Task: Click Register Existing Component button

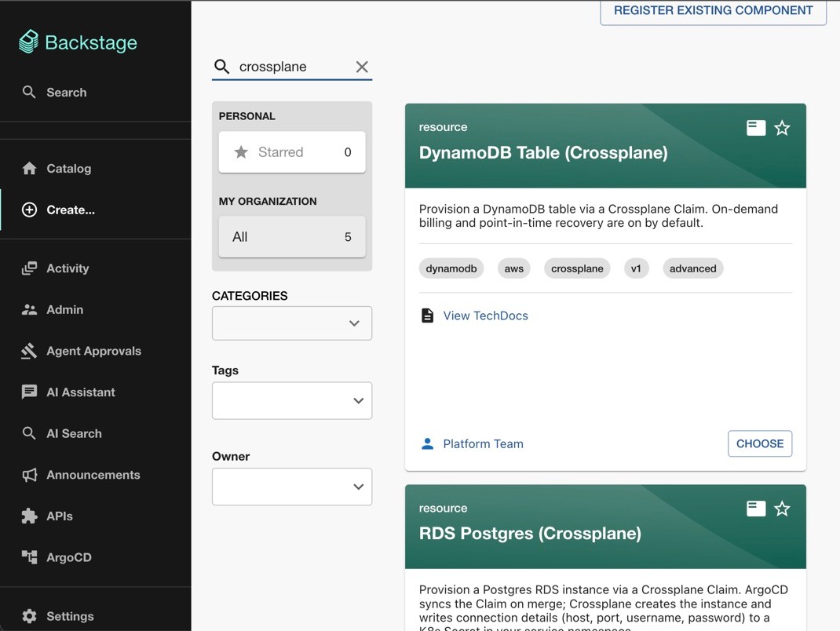Action: (x=713, y=11)
